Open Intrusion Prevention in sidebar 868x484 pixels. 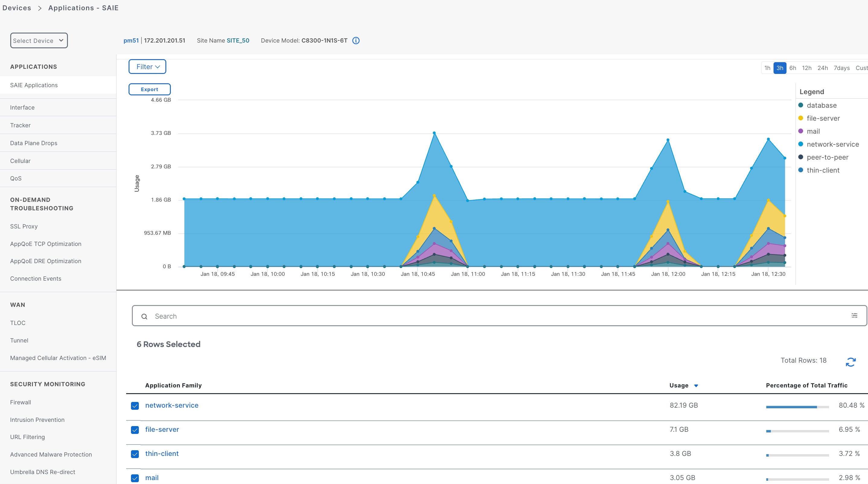[37, 420]
